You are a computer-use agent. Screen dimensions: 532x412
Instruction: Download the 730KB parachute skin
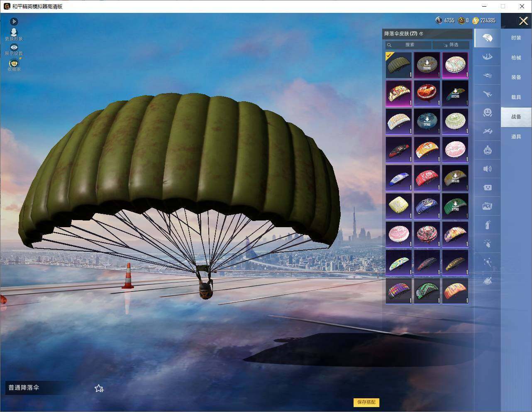pos(427,65)
